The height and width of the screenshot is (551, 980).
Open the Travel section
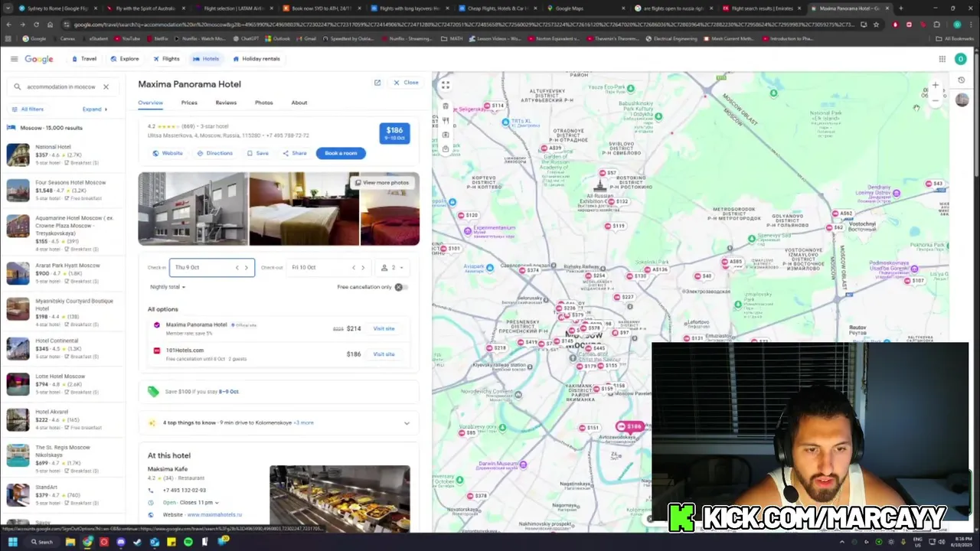pyautogui.click(x=84, y=59)
